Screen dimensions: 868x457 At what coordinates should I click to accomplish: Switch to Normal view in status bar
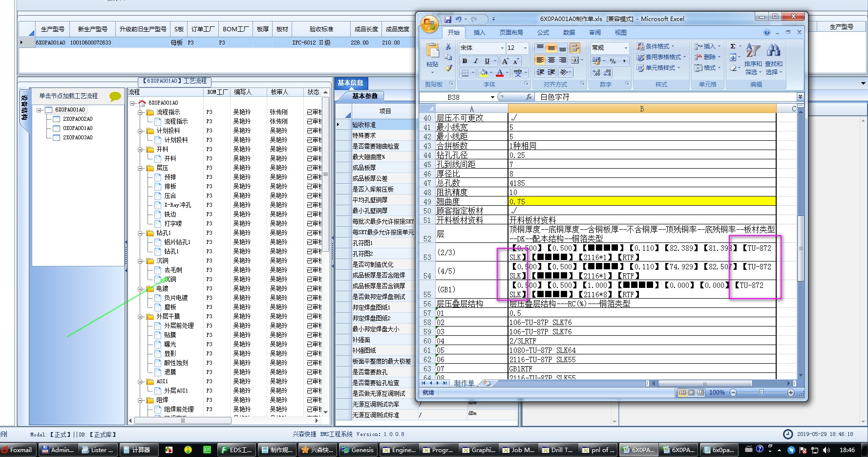(x=682, y=392)
